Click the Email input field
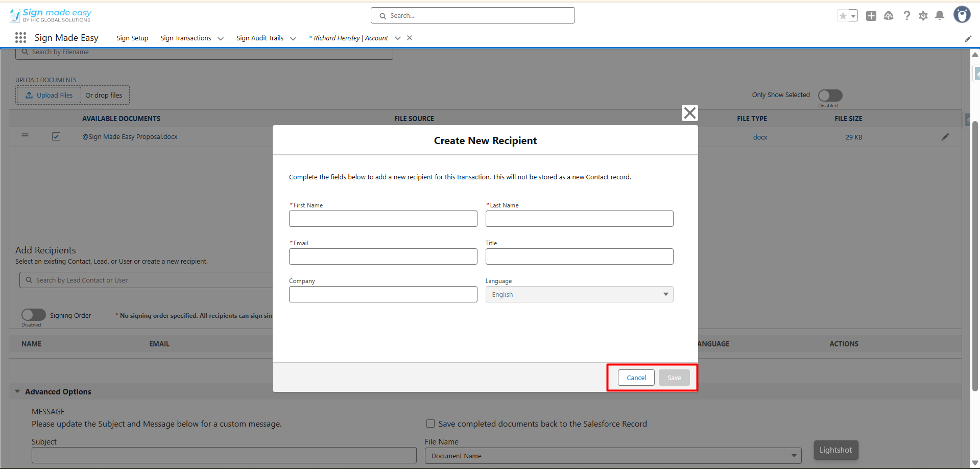This screenshot has height=469, width=980. tap(383, 256)
